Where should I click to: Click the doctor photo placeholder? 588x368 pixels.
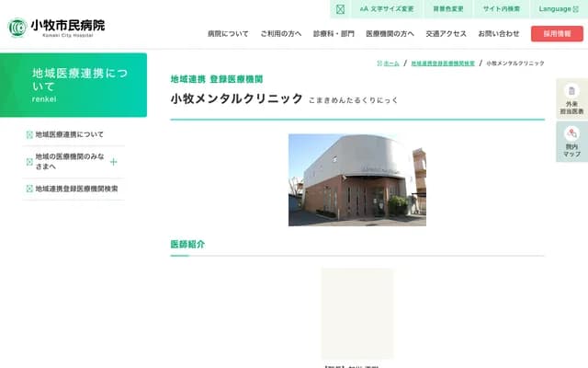[357, 314]
